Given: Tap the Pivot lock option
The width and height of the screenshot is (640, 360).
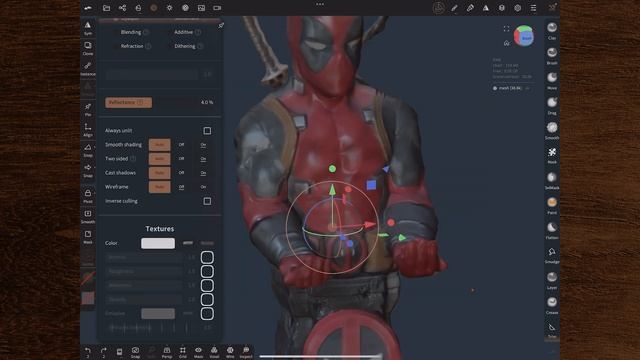Looking at the screenshot, I should (x=88, y=196).
